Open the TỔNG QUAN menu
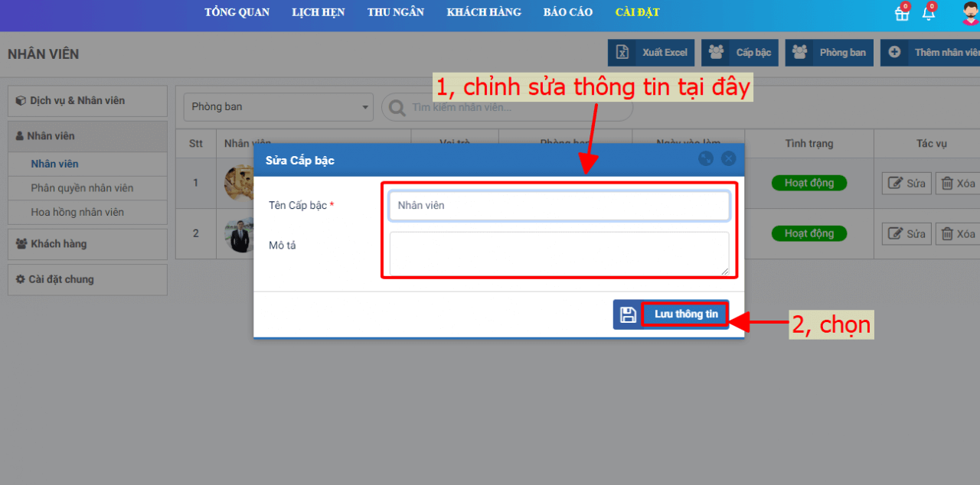 (x=237, y=12)
